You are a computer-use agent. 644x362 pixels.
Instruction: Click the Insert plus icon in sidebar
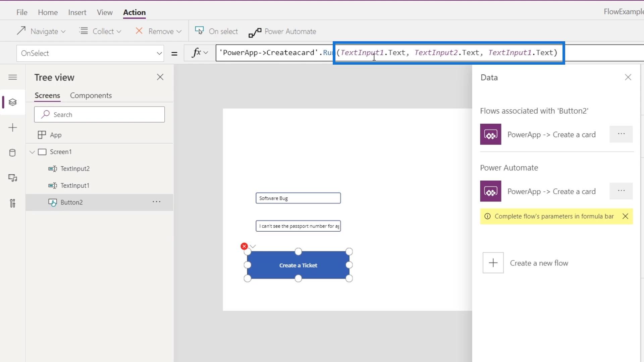(x=13, y=128)
